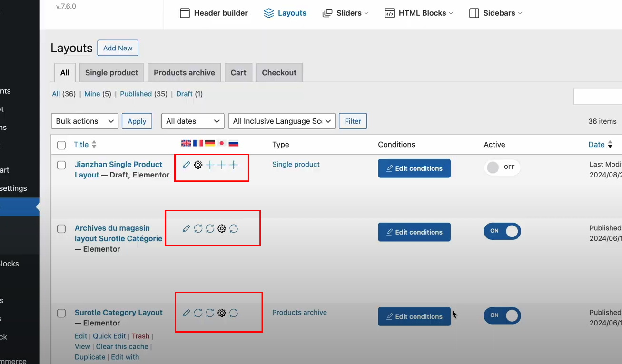Click the Single product type link
This screenshot has width=622, height=364.
[x=296, y=164]
